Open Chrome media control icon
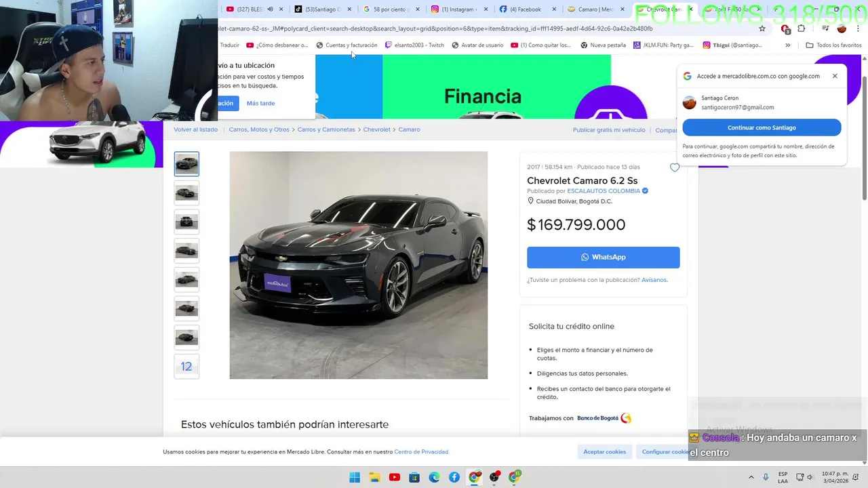The height and width of the screenshot is (488, 868). [x=825, y=28]
